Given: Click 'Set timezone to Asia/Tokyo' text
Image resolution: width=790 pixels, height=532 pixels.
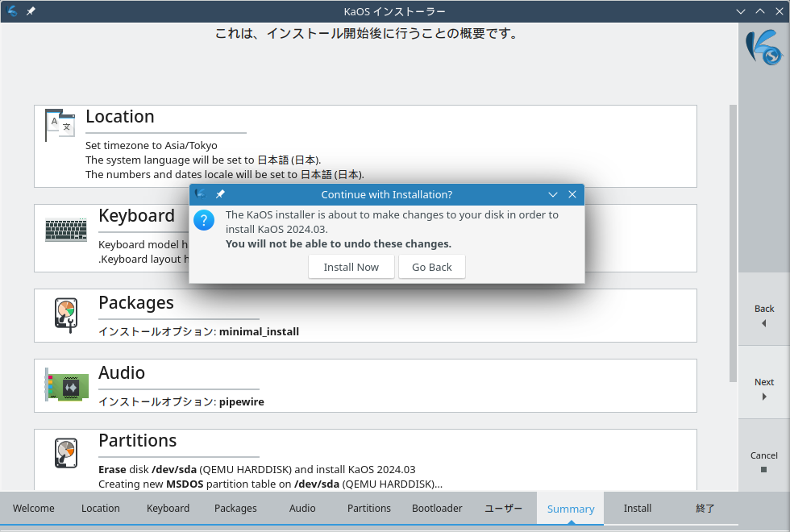Looking at the screenshot, I should click(x=152, y=146).
